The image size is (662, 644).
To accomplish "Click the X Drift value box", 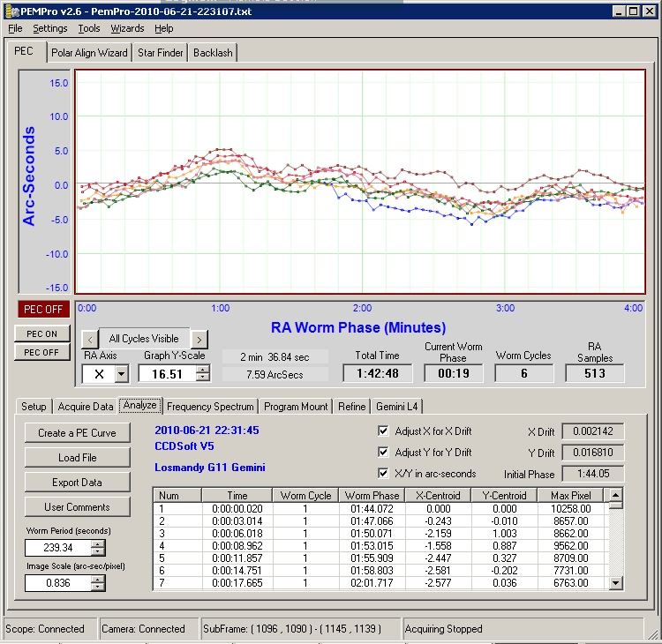I will 593,431.
